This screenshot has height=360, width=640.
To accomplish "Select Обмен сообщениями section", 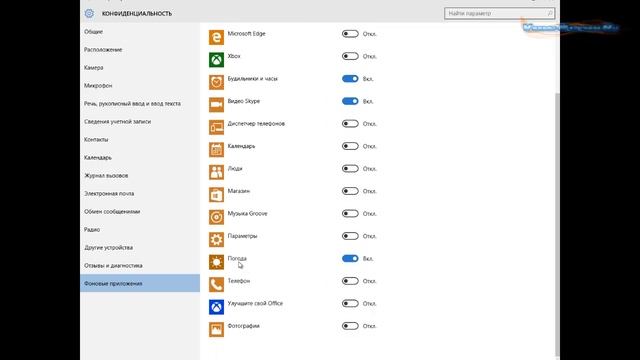I will click(x=140, y=211).
